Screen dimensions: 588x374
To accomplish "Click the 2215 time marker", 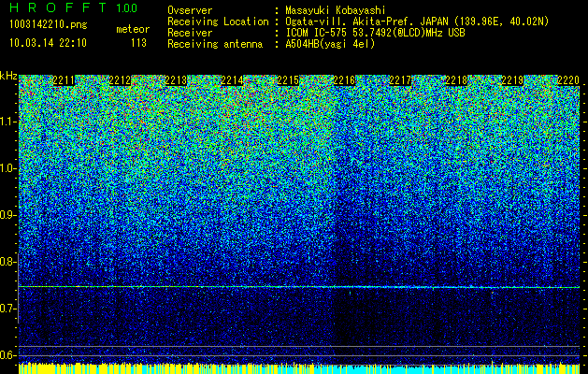I will click(x=288, y=80).
